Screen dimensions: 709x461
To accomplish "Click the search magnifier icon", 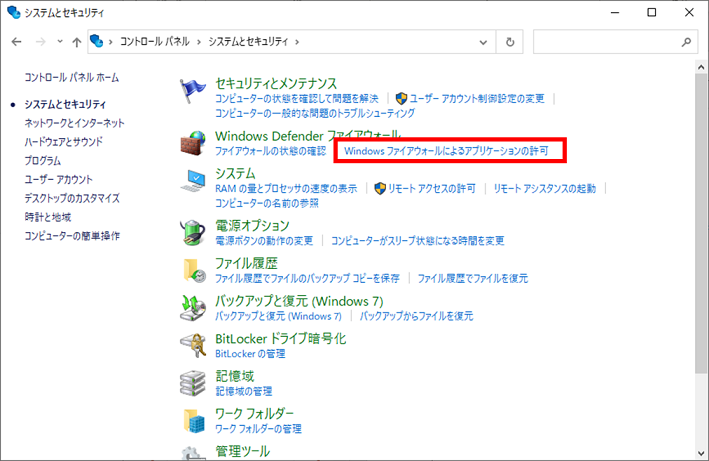I will (686, 42).
